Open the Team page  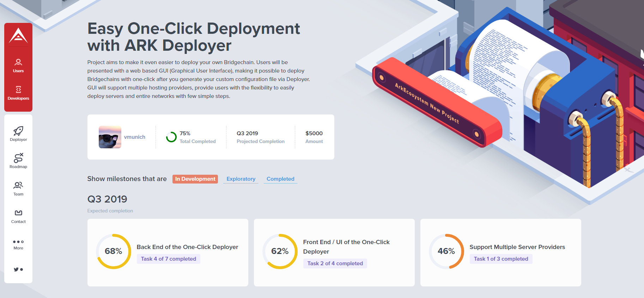click(x=18, y=188)
